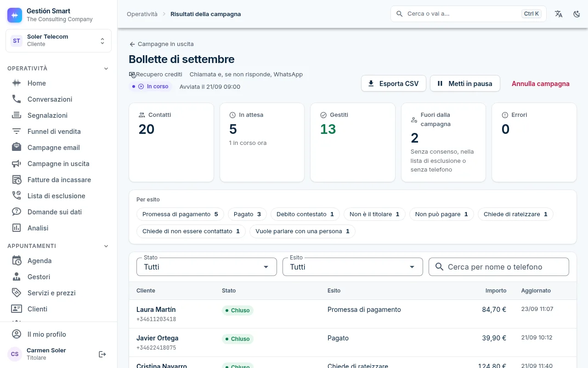This screenshot has height=368, width=588.
Task: Filter by Pagato outcome chip
Action: [x=247, y=214]
